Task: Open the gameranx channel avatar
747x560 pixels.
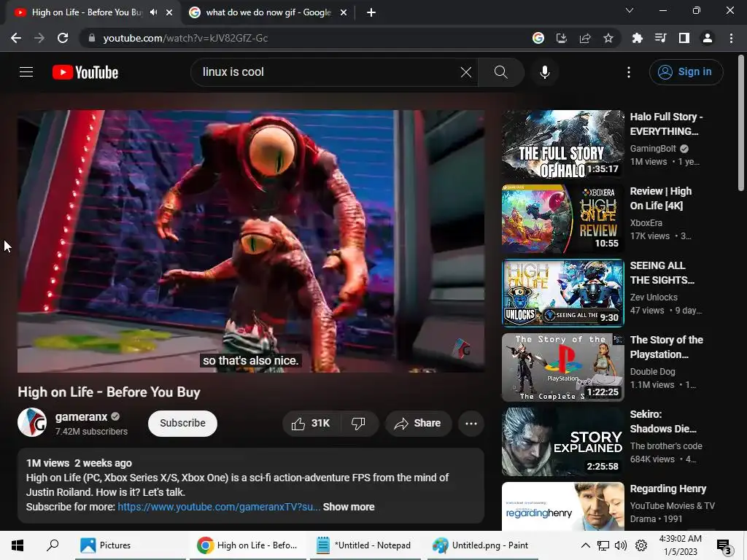Action: point(32,422)
